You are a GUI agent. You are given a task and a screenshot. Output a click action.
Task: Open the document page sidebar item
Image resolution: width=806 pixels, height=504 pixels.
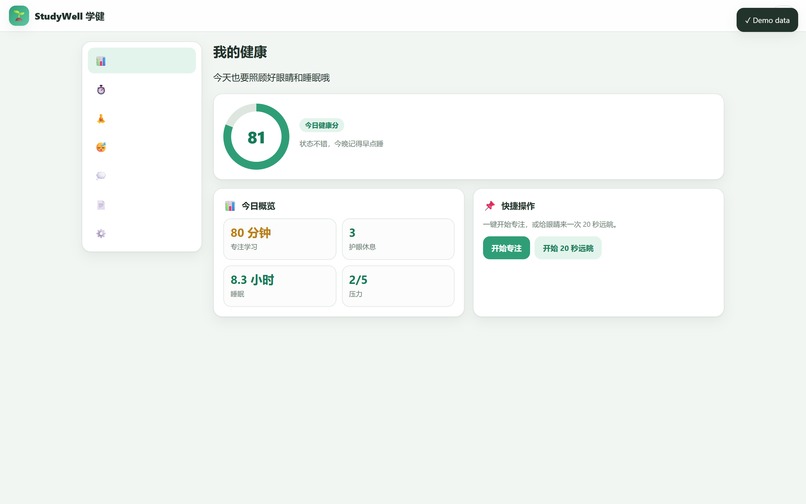click(x=142, y=205)
